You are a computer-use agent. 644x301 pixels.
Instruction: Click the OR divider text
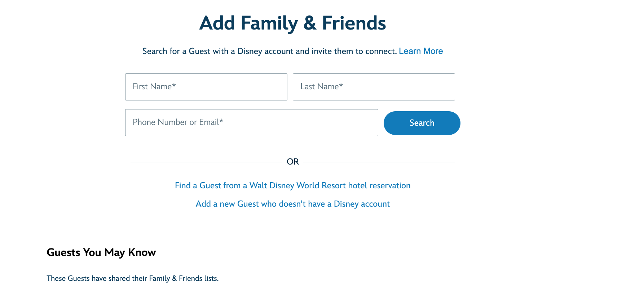[x=292, y=162]
